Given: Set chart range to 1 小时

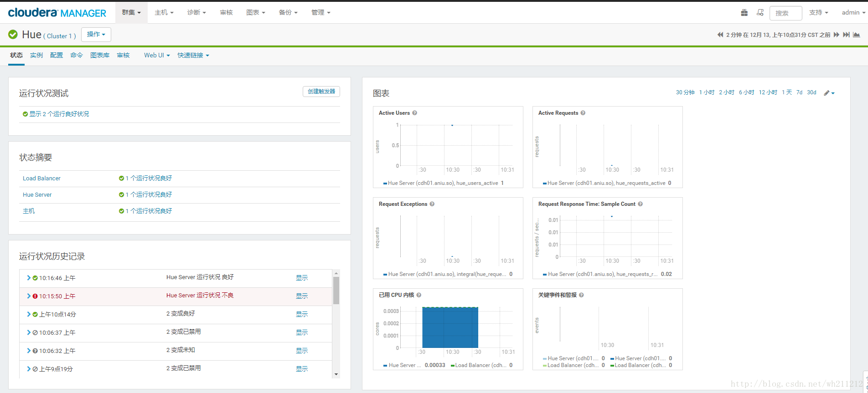Looking at the screenshot, I should point(707,92).
